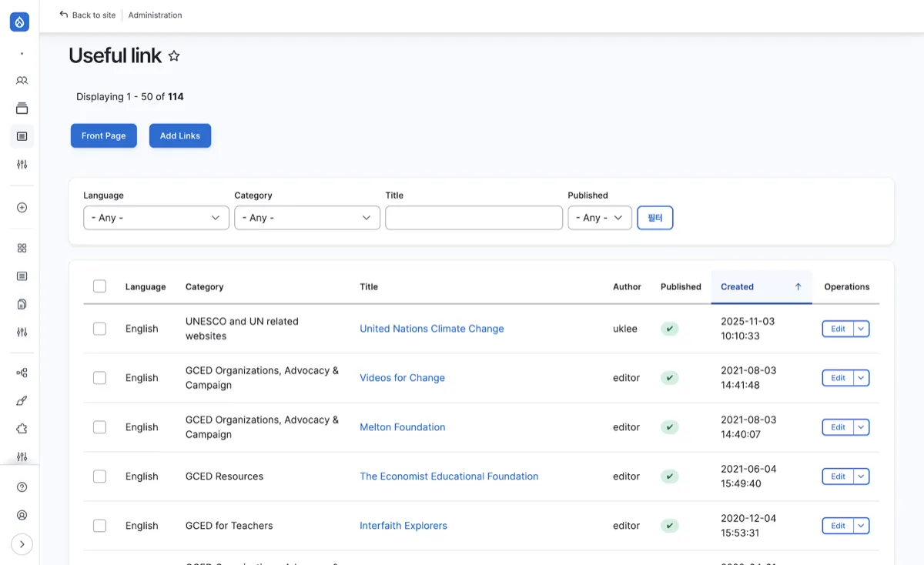Click the plus-circle Create icon in sidebar
The height and width of the screenshot is (565, 924).
point(22,207)
